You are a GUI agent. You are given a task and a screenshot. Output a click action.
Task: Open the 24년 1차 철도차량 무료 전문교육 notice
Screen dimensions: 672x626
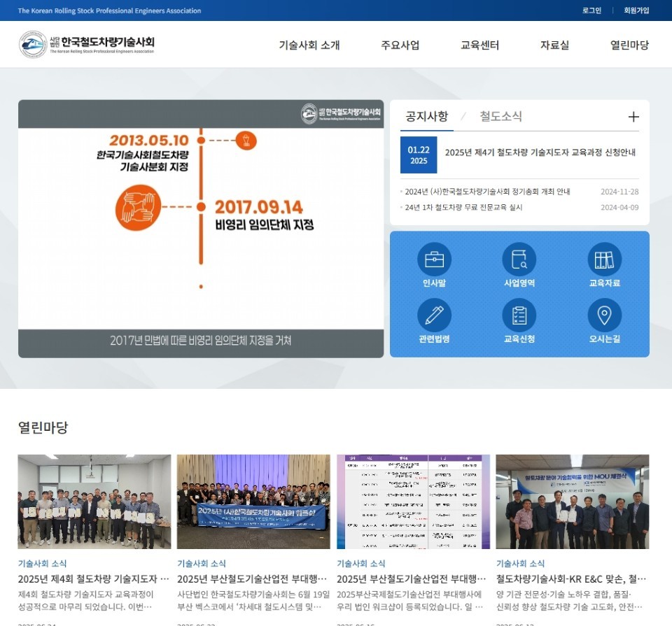(x=463, y=207)
